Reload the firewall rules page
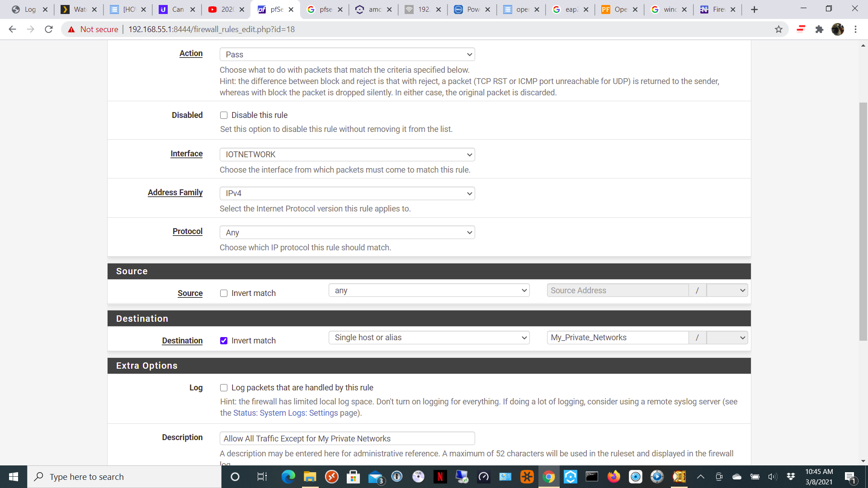 49,29
